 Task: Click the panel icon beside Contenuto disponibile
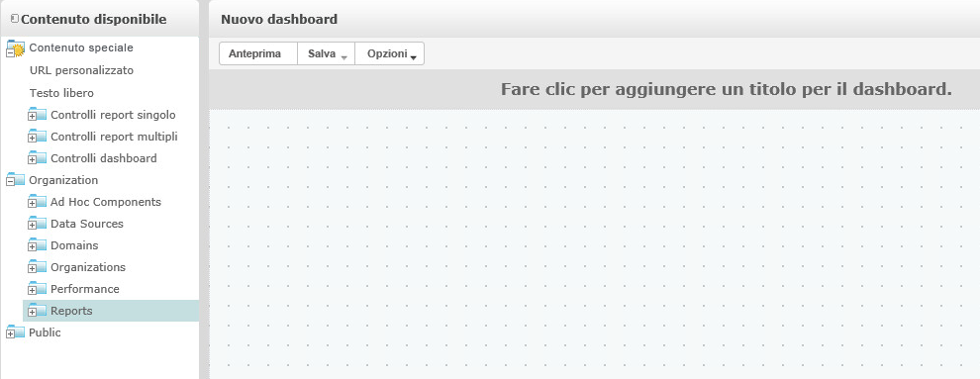click(x=15, y=20)
